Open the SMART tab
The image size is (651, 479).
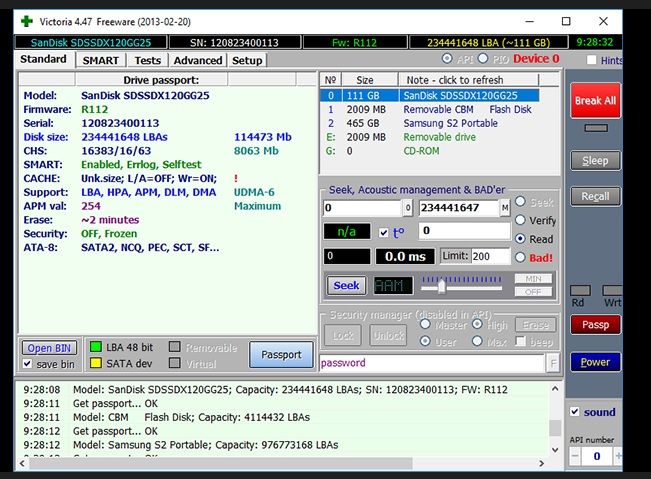(x=100, y=61)
